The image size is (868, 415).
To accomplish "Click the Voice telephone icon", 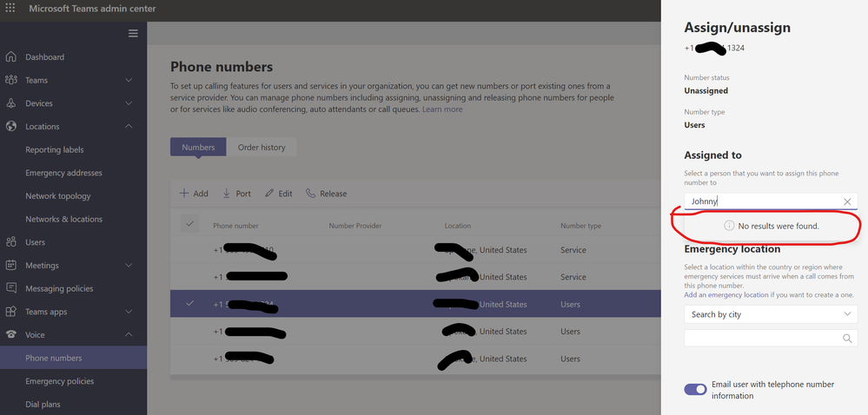I will point(10,335).
